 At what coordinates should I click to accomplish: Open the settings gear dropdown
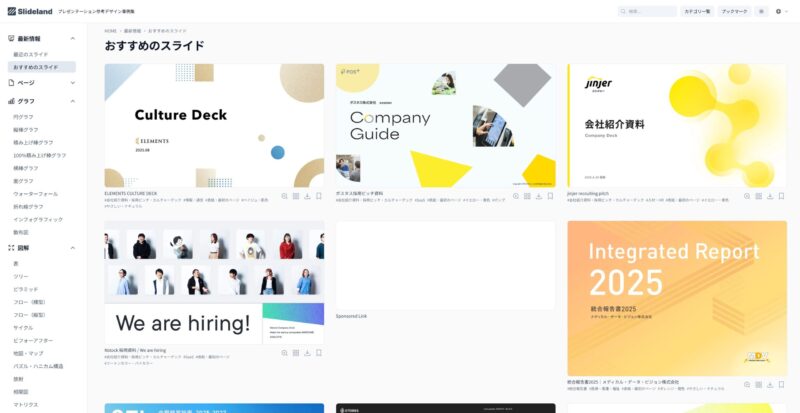tap(781, 11)
